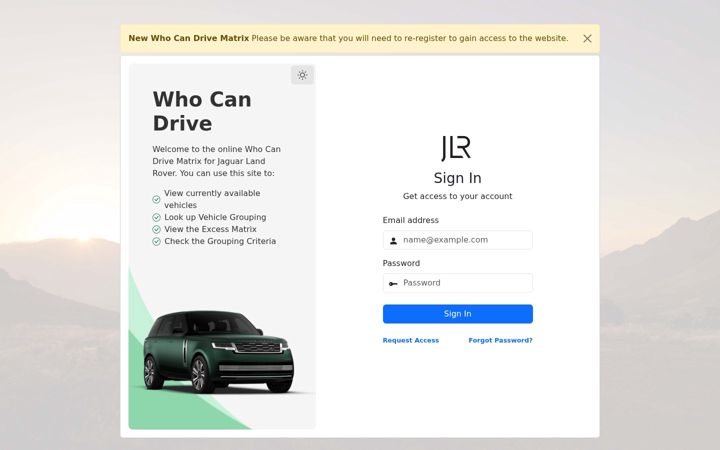Screen dimensions: 720x450
Task: Click checkmark beside Look up Vehicle Grouping
Action: coord(157,217)
